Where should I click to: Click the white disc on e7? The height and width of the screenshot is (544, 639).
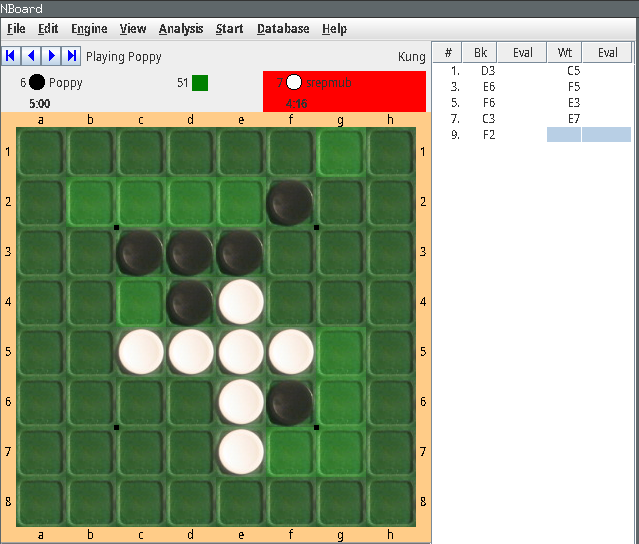click(x=241, y=451)
